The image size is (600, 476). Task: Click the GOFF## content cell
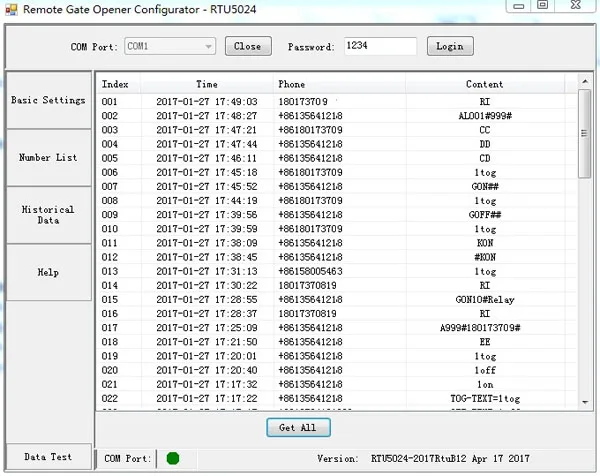point(485,215)
